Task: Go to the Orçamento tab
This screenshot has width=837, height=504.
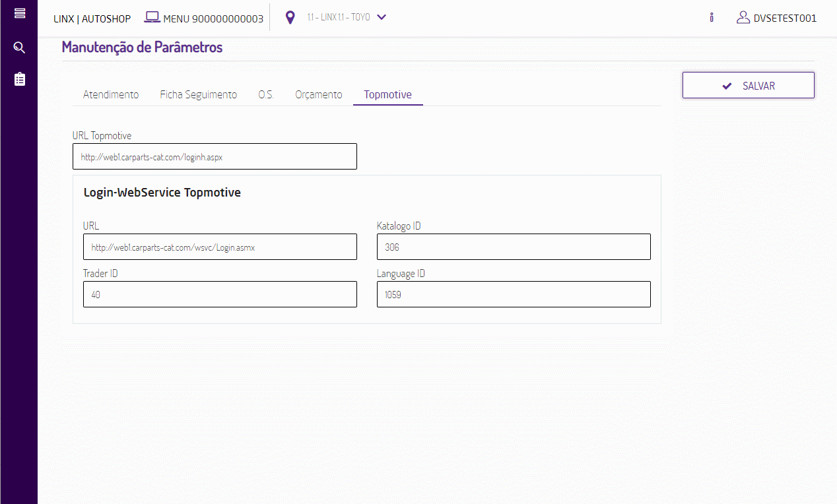Action: [x=318, y=94]
